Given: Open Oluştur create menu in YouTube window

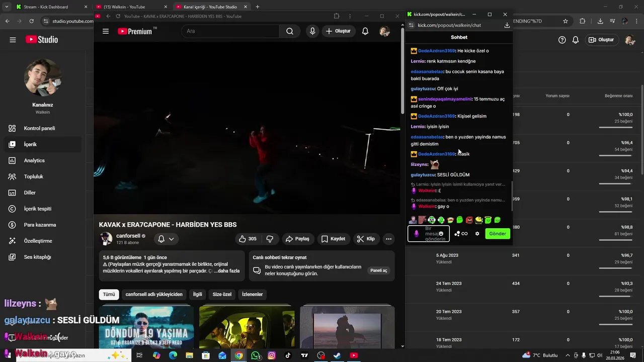Looking at the screenshot, I should click(338, 31).
